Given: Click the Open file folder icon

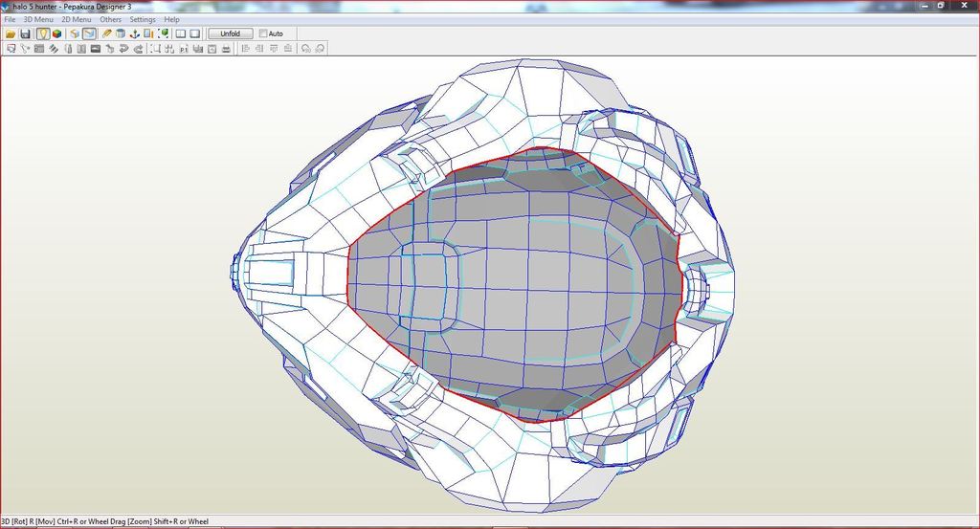Looking at the screenshot, I should click(11, 33).
